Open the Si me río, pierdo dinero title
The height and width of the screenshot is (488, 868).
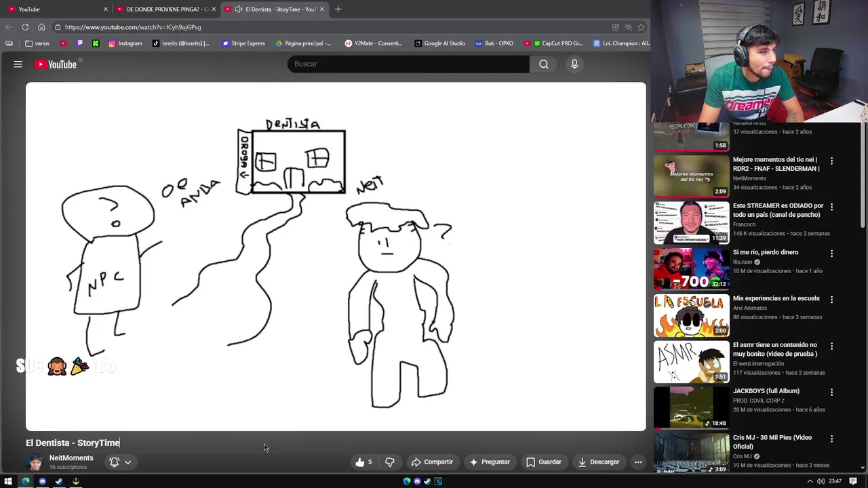point(765,252)
